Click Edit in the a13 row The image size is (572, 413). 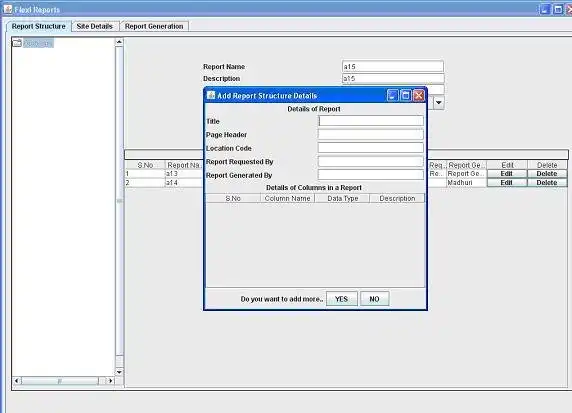(x=507, y=174)
